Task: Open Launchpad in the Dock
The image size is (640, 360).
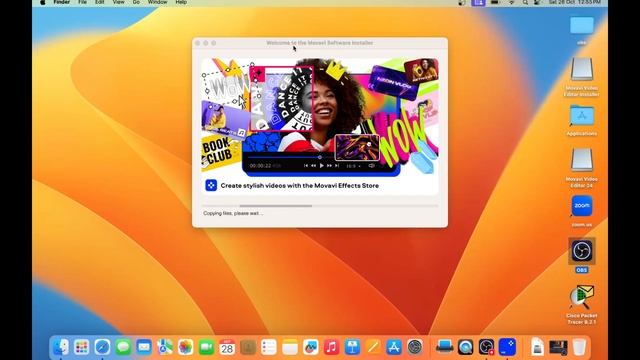Action: [82, 347]
